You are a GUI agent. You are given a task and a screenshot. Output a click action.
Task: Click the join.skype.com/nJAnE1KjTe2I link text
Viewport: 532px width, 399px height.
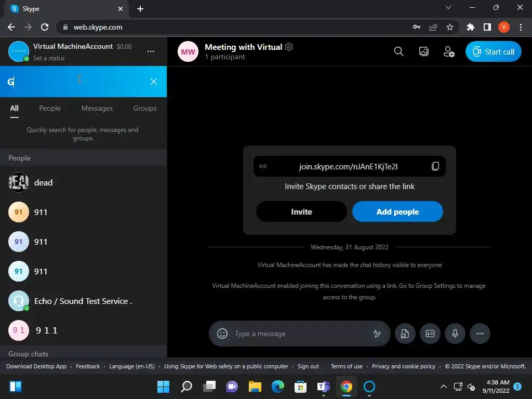348,167
